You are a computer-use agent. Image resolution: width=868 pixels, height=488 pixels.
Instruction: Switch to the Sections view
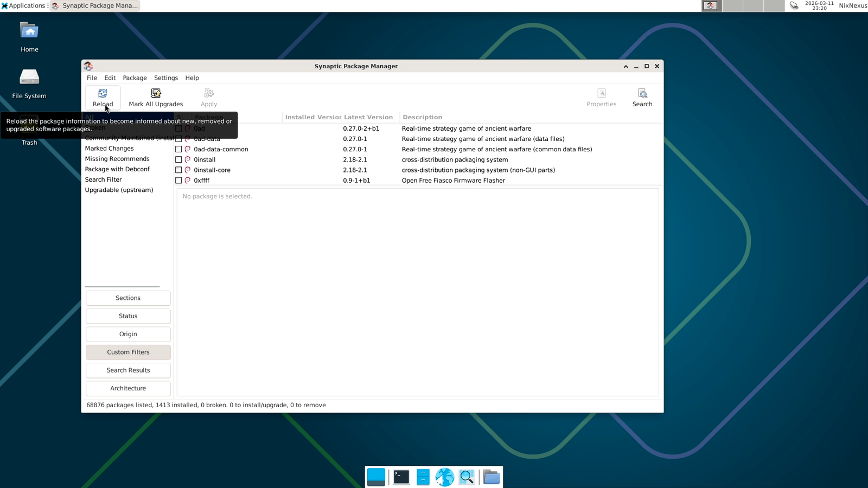pyautogui.click(x=128, y=298)
